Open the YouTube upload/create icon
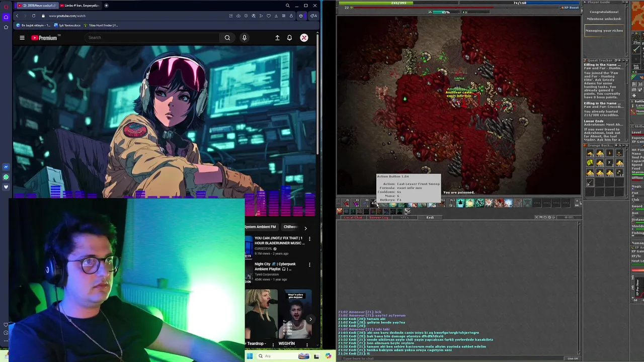 [x=277, y=38]
